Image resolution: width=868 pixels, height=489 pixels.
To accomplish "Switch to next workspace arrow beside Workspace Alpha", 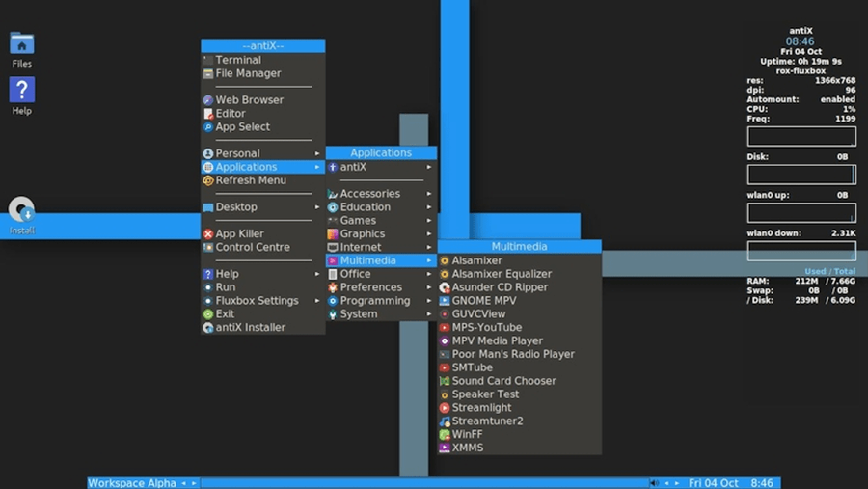I will (x=194, y=483).
